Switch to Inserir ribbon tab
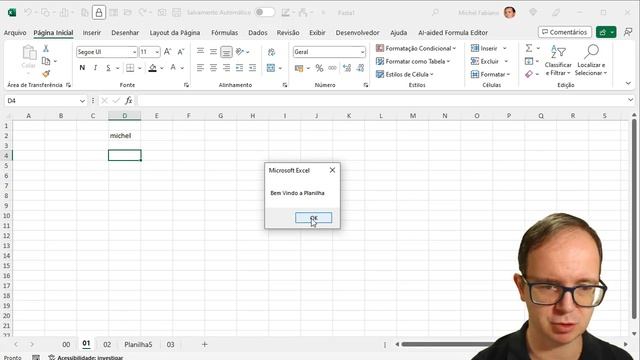 [x=91, y=33]
